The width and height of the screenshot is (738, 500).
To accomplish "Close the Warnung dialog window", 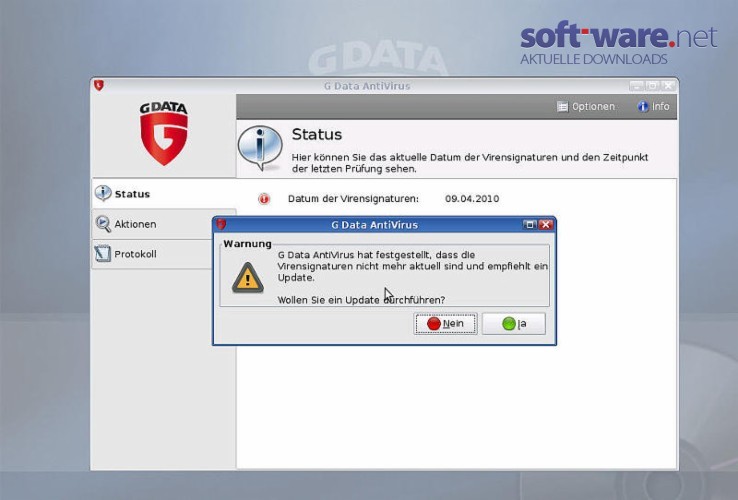I will click(x=545, y=225).
